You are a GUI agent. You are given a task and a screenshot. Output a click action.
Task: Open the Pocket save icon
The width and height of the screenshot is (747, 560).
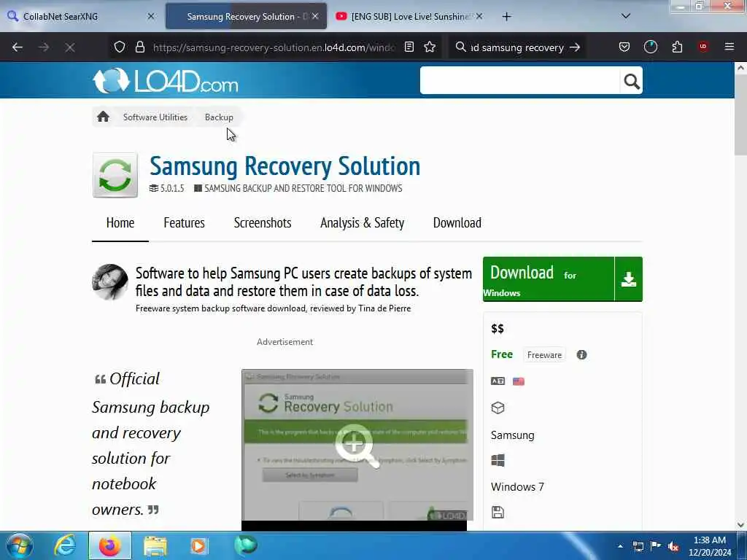click(624, 47)
